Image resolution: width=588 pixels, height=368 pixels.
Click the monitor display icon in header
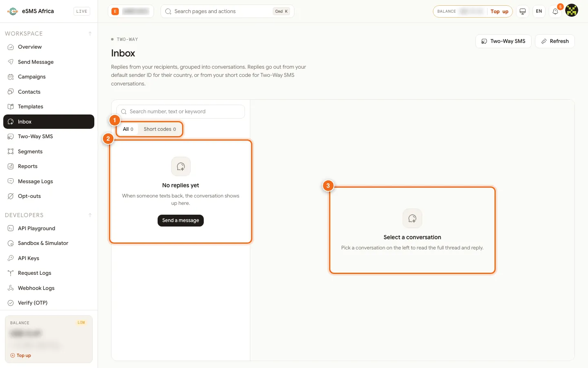tap(523, 11)
